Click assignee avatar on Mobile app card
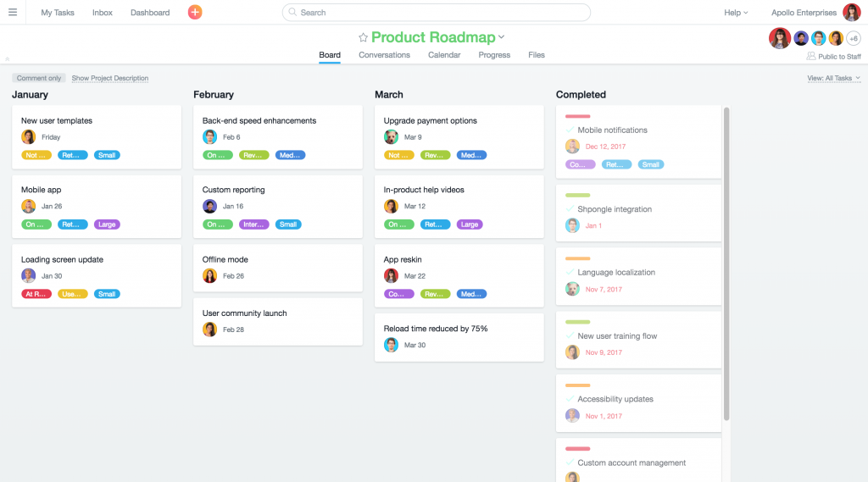 28,206
